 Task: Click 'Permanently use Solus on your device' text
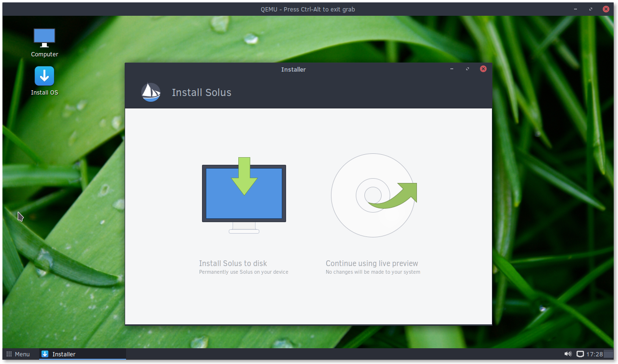click(x=244, y=272)
